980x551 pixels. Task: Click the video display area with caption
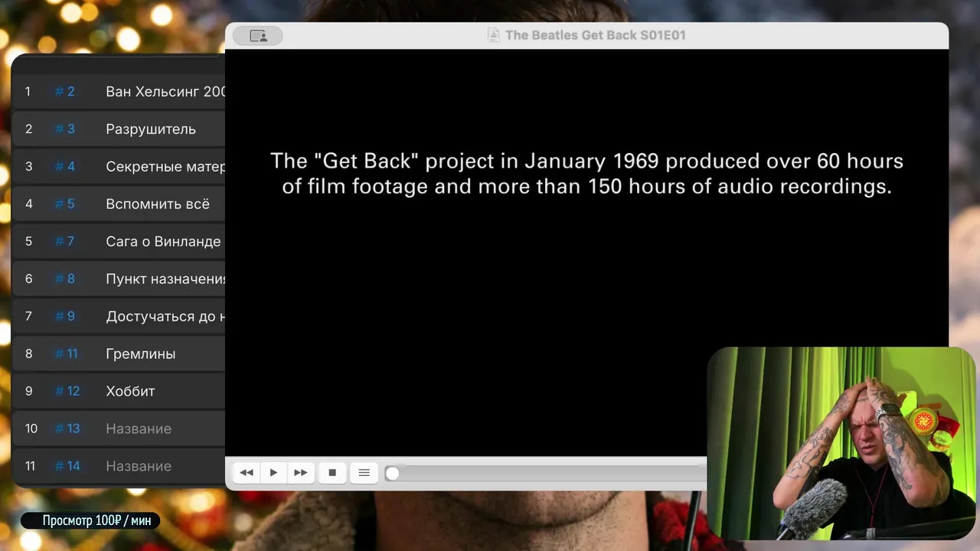(x=586, y=253)
